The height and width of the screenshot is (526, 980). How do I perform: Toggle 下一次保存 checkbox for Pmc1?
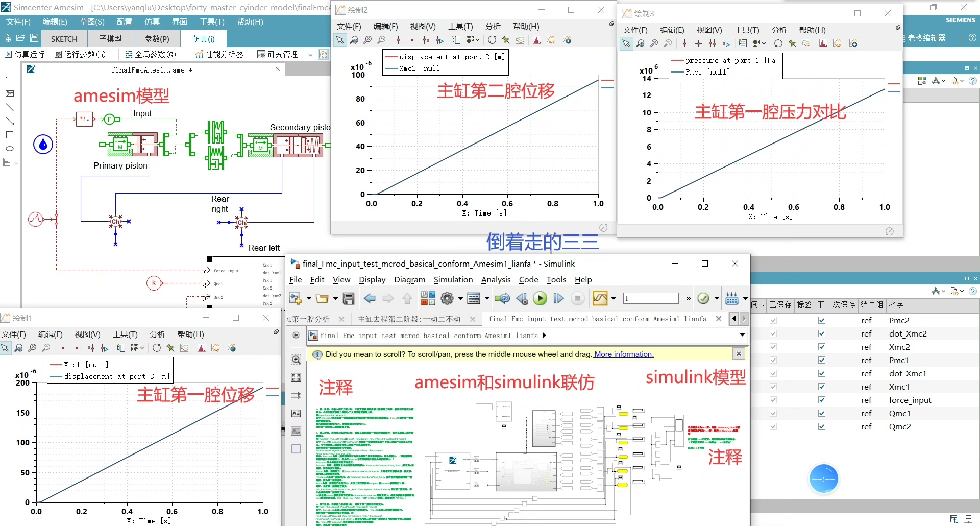tap(822, 360)
